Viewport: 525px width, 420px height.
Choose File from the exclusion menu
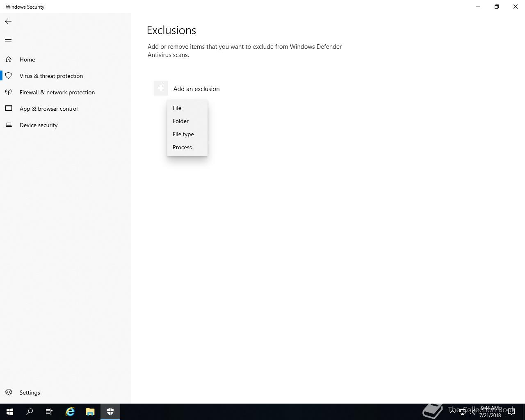[x=187, y=108]
